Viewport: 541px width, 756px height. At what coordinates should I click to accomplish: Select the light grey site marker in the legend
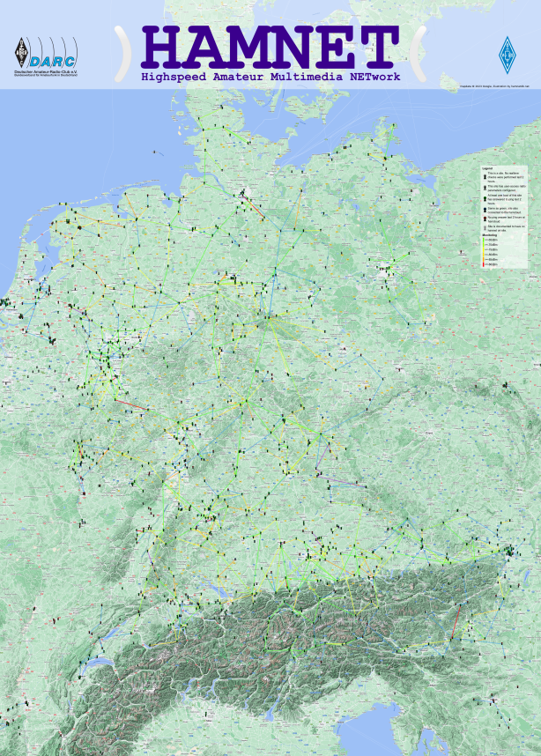point(485,228)
